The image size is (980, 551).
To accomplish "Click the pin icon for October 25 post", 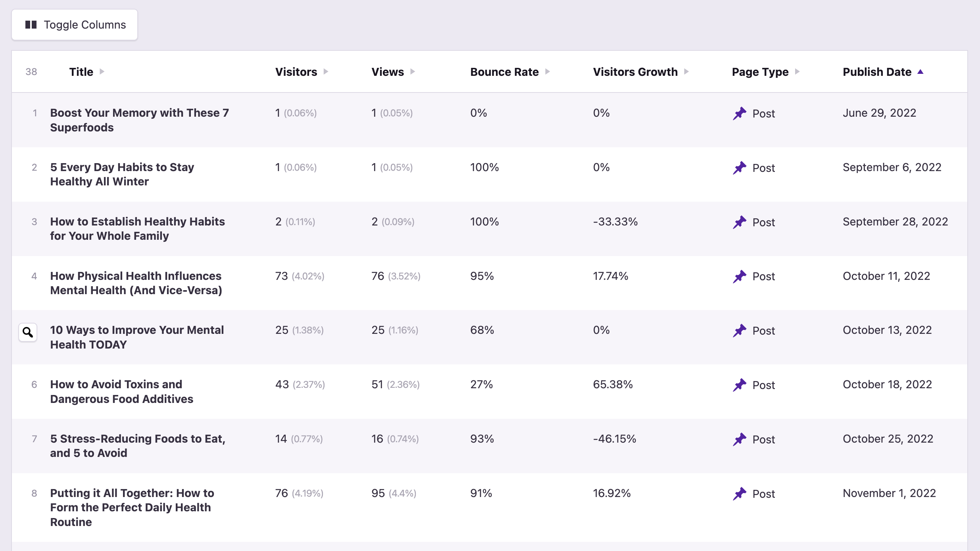I will [740, 439].
